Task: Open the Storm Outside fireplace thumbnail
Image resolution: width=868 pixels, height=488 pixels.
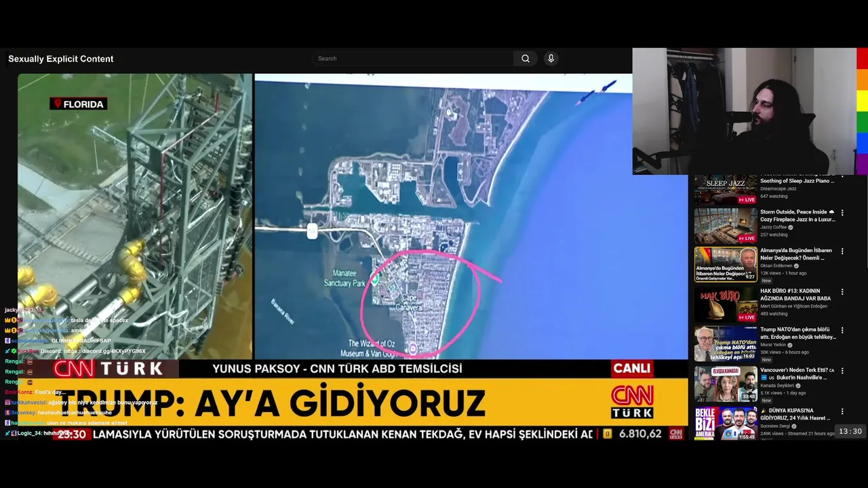Action: click(726, 226)
